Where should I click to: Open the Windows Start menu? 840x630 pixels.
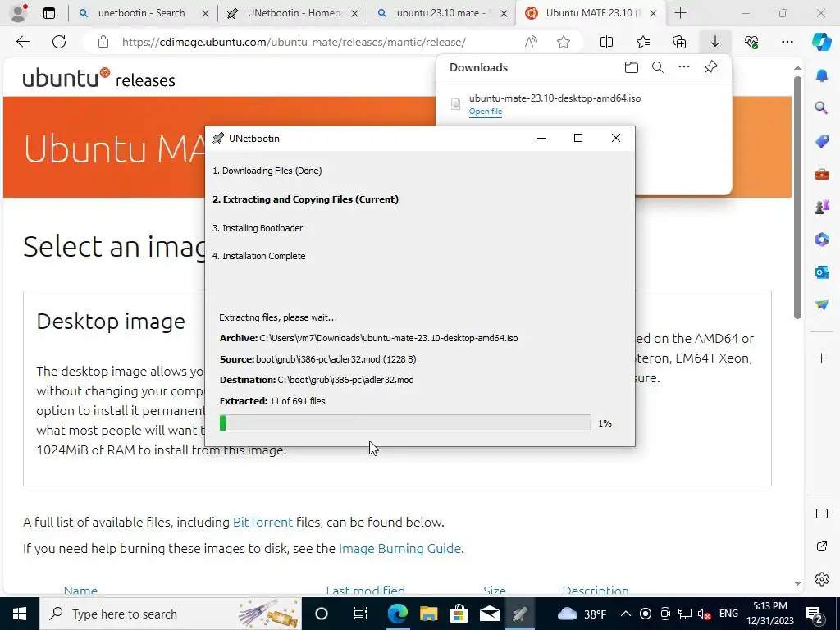coord(20,614)
